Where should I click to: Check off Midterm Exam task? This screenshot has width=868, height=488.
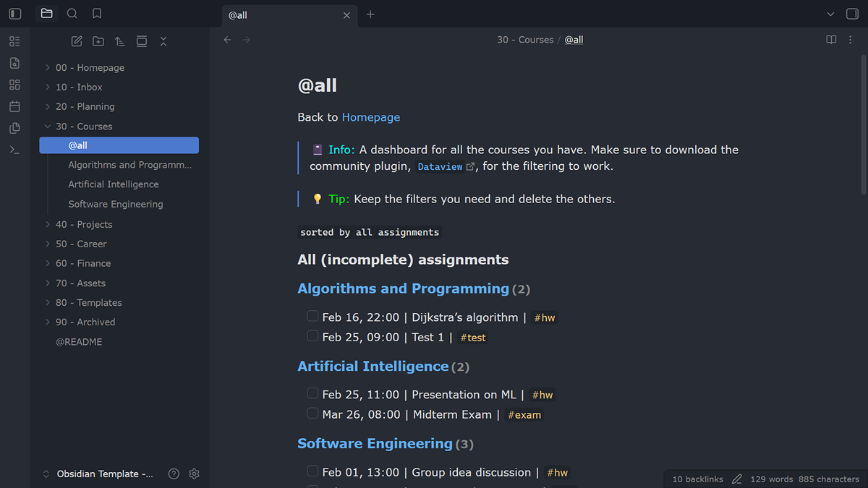(312, 414)
